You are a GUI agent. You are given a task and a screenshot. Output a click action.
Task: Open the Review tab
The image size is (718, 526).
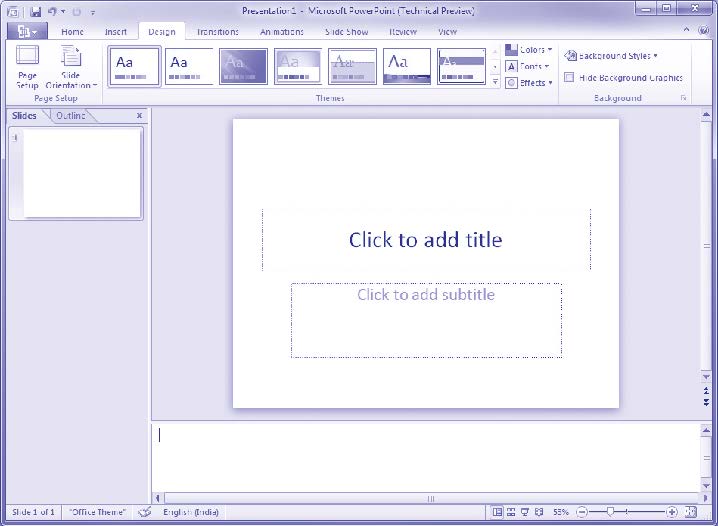403,32
